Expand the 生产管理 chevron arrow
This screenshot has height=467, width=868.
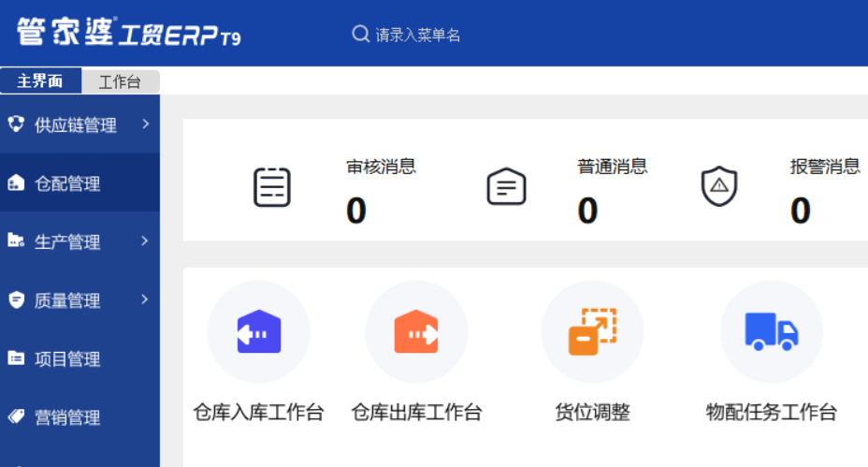click(145, 241)
